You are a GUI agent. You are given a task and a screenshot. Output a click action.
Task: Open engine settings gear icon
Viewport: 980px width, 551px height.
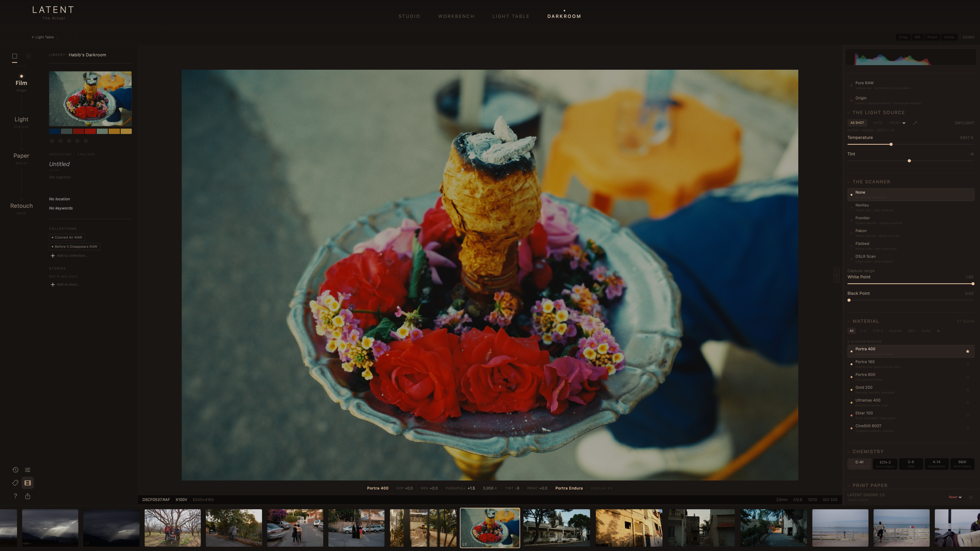pyautogui.click(x=970, y=497)
